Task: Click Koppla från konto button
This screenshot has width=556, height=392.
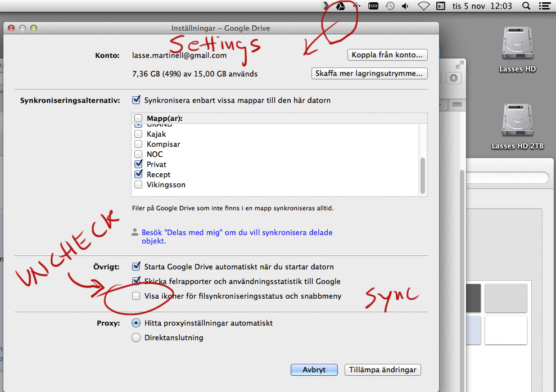Action: click(x=387, y=55)
